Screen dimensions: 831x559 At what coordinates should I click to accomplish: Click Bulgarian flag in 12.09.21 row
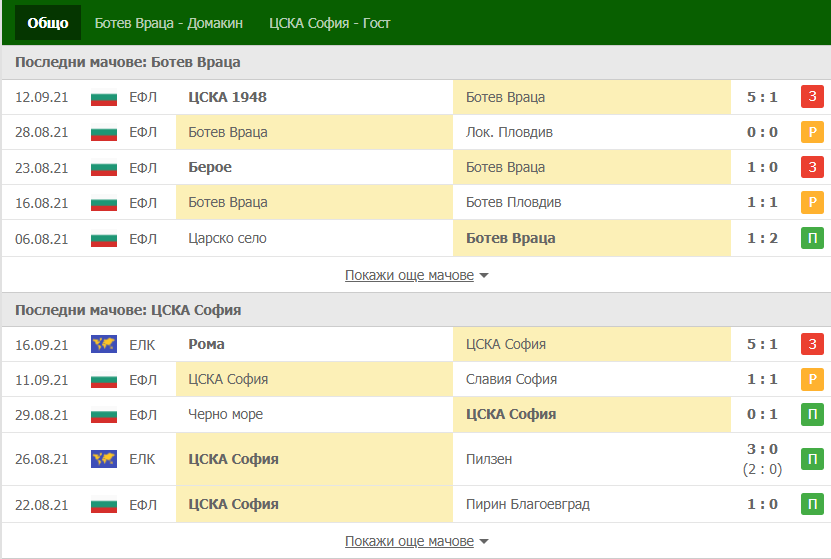(104, 97)
